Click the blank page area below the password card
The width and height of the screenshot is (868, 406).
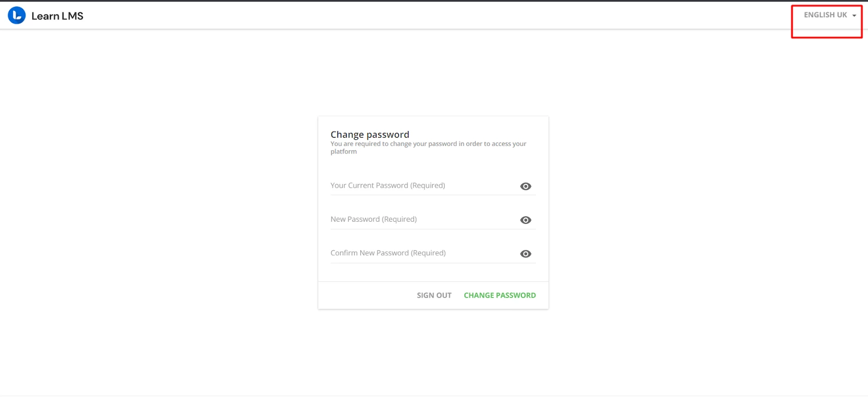433,352
